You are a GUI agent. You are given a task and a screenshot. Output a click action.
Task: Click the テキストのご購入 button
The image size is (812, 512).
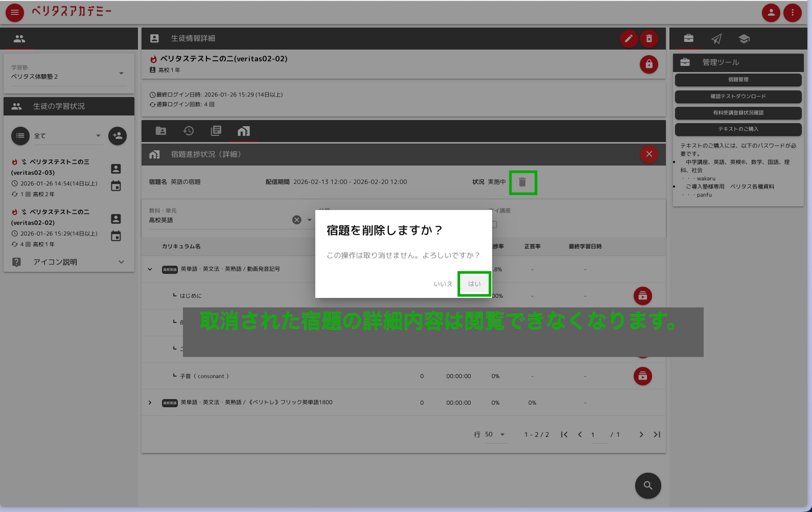pos(738,129)
